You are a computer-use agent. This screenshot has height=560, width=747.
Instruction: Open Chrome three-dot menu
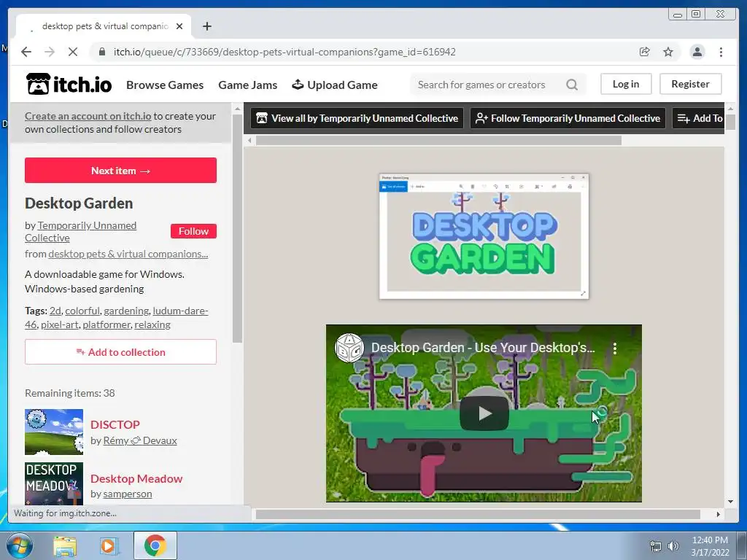click(721, 52)
